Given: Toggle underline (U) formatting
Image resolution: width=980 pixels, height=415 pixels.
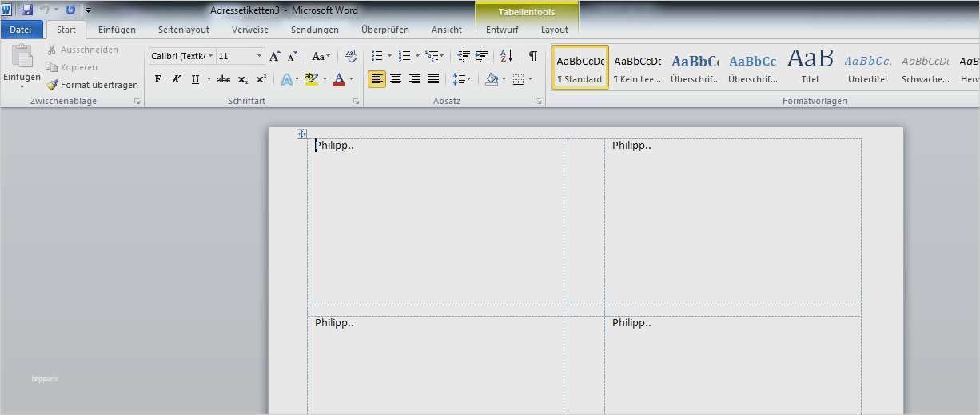Looking at the screenshot, I should pyautogui.click(x=194, y=79).
